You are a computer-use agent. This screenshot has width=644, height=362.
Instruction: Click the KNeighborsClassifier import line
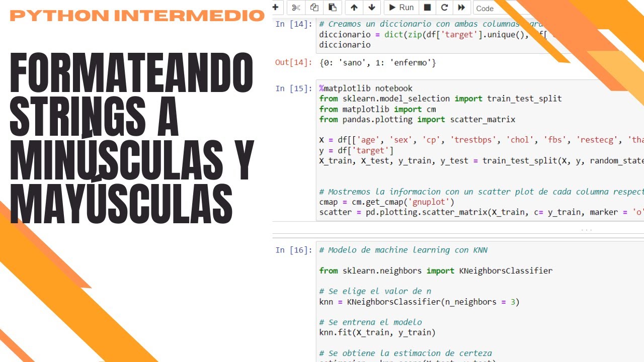pyautogui.click(x=436, y=270)
